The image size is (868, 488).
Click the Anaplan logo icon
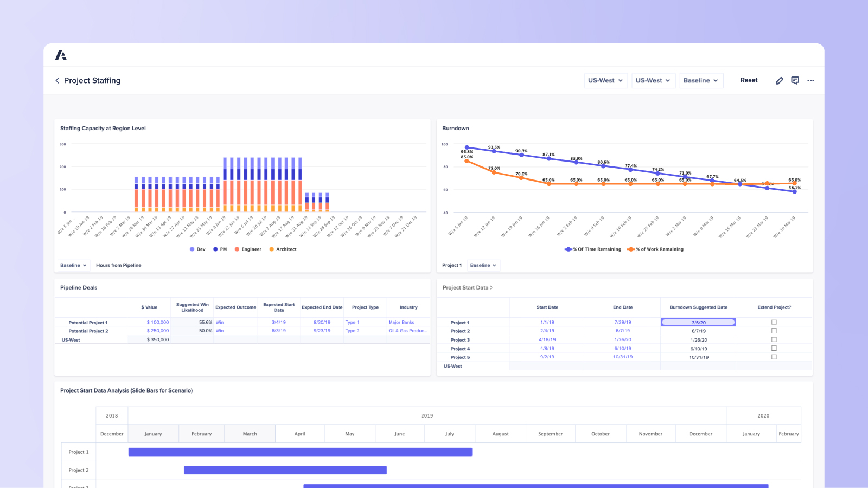point(62,55)
